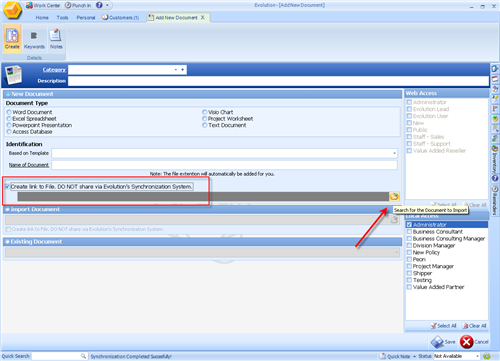The height and width of the screenshot is (361, 500).
Task: Open the Notes ribbon icon
Action: coord(56,39)
